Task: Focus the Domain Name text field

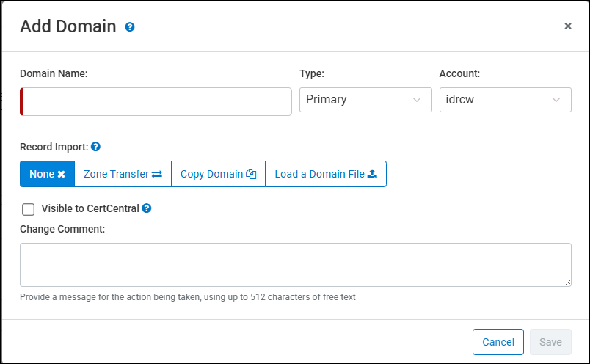Action: [x=158, y=101]
